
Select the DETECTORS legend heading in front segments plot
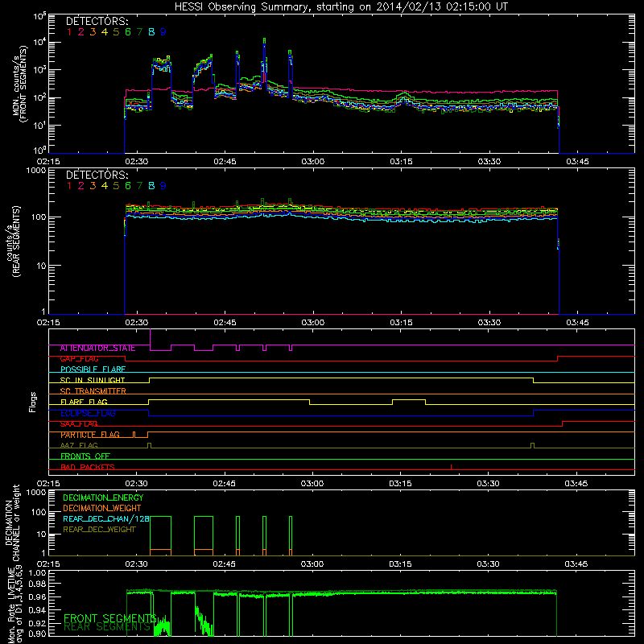tap(97, 21)
